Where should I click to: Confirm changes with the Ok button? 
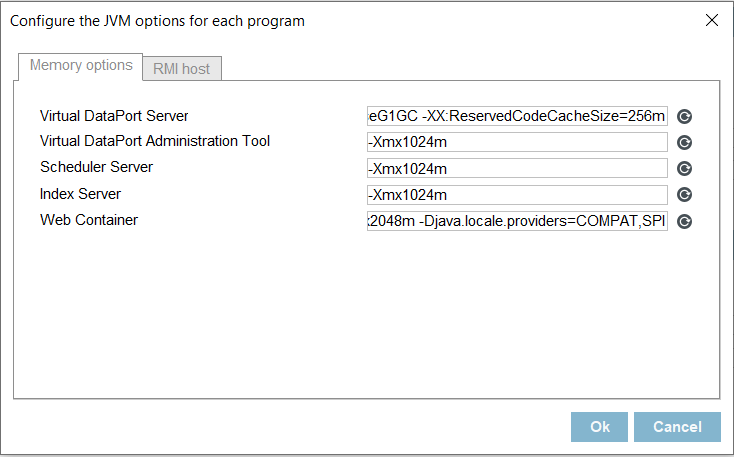click(x=599, y=427)
